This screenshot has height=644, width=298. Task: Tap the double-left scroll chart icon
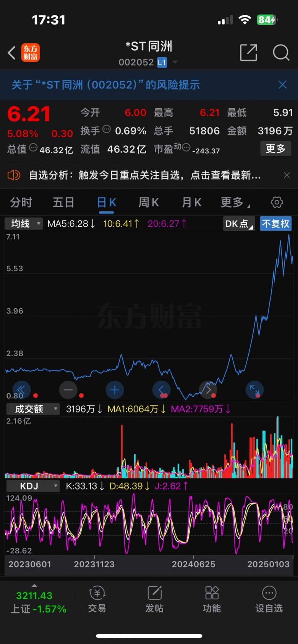point(21,390)
